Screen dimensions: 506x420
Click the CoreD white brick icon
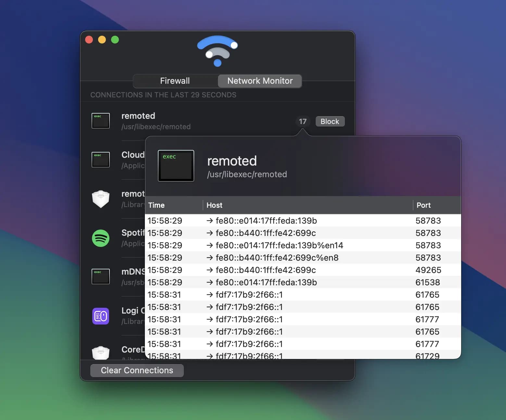point(101,353)
